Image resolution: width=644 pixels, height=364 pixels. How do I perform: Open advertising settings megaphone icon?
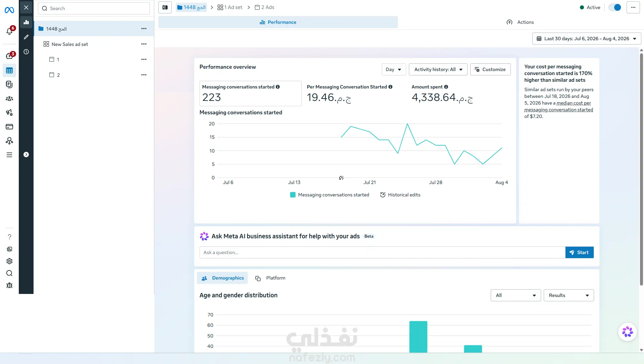(x=9, y=113)
